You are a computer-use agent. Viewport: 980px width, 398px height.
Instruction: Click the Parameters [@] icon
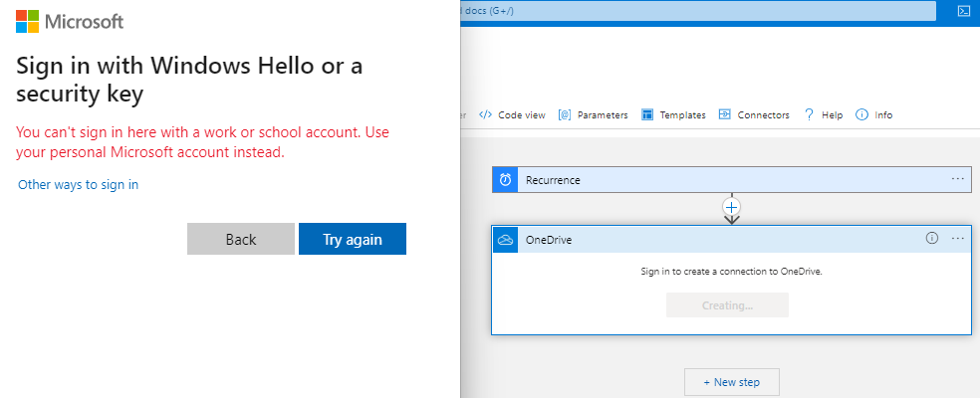(565, 115)
